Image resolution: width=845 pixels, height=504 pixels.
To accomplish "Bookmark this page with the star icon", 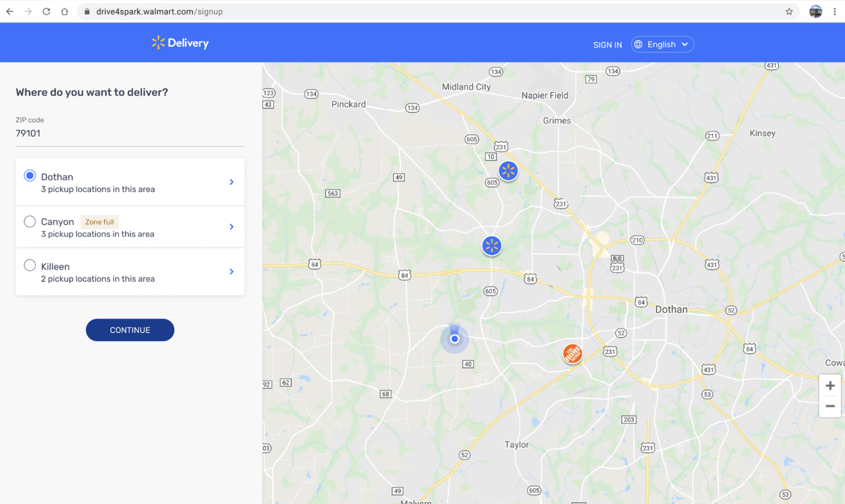I will pos(789,12).
